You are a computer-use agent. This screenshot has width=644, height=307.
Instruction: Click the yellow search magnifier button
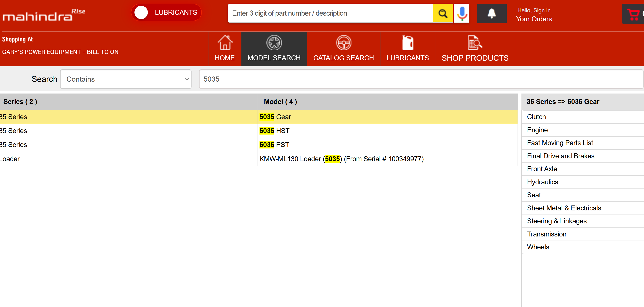[x=443, y=13]
